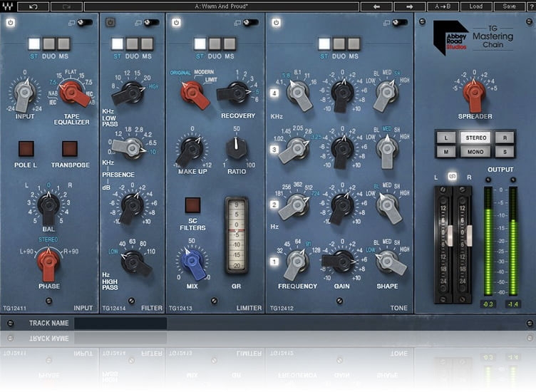This screenshot has width=536, height=392.
Task: Power on the Filter module
Action: (110, 22)
